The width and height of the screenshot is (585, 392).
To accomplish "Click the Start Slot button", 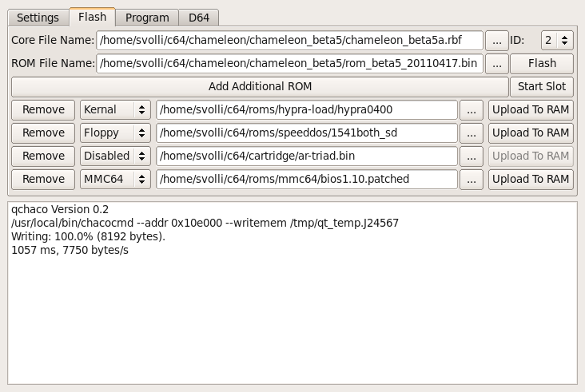I will [x=542, y=86].
